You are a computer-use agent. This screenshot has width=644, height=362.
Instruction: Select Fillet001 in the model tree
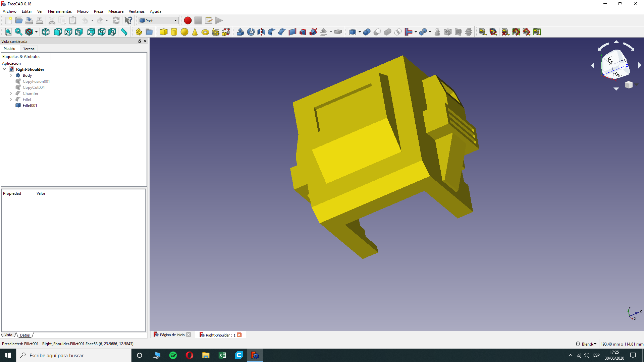click(30, 106)
